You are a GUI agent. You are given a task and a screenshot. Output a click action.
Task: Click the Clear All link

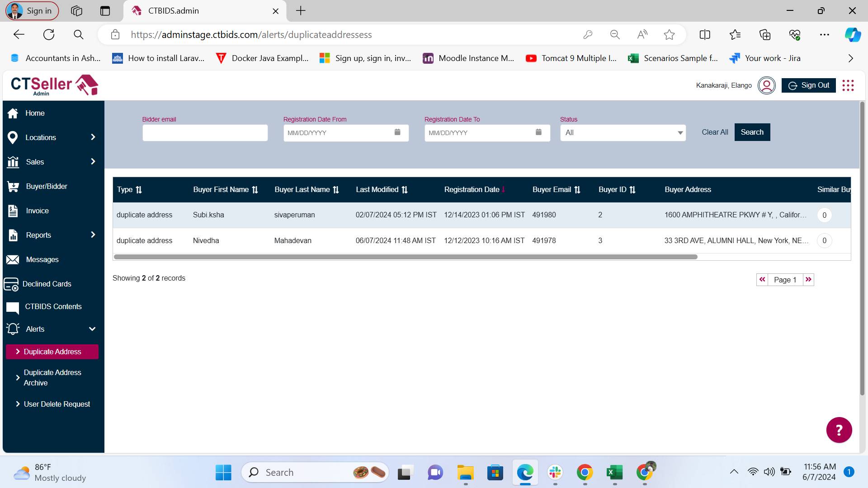click(x=714, y=132)
